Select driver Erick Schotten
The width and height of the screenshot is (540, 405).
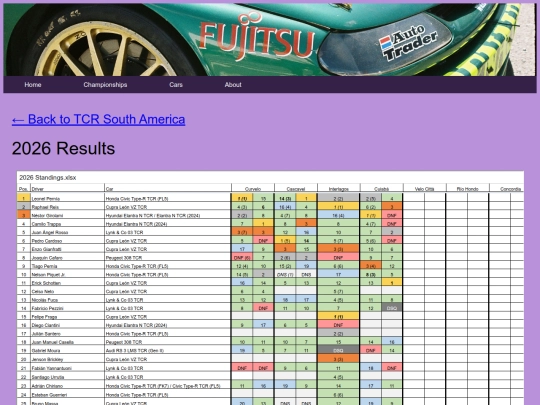(46, 283)
